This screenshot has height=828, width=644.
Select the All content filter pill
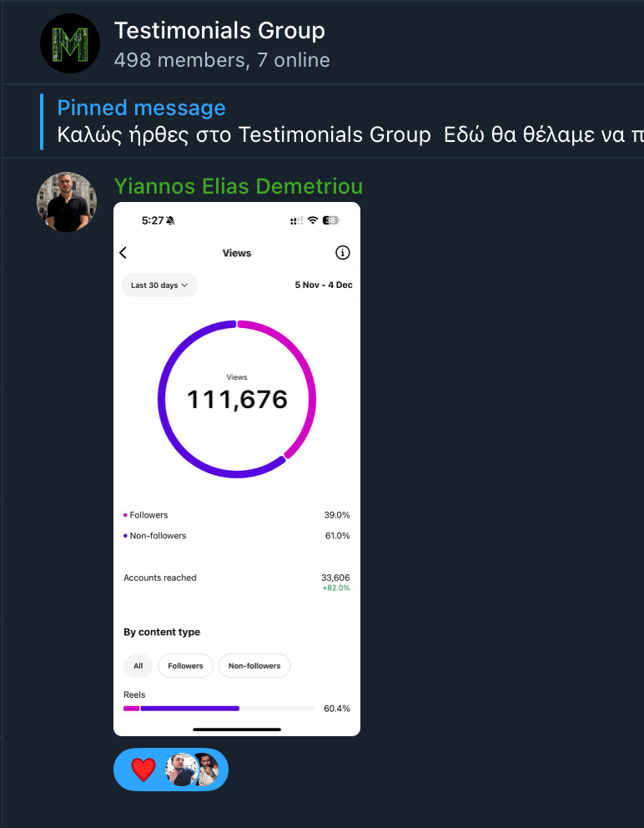[138, 666]
